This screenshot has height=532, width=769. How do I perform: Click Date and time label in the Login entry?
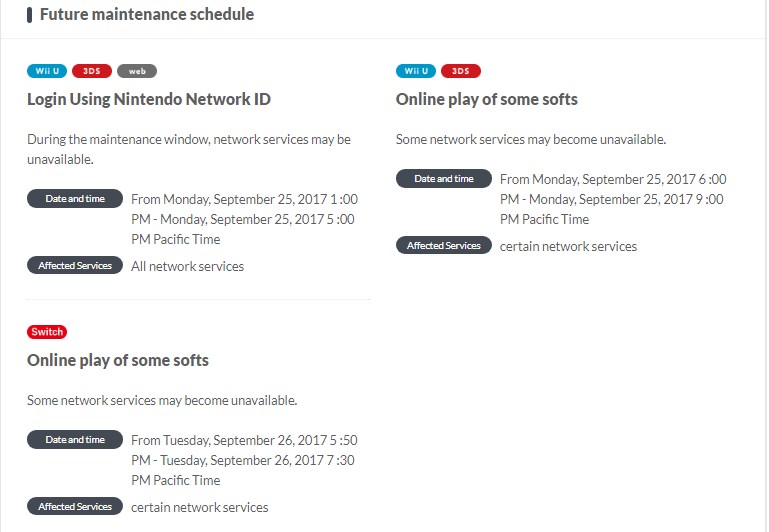75,199
